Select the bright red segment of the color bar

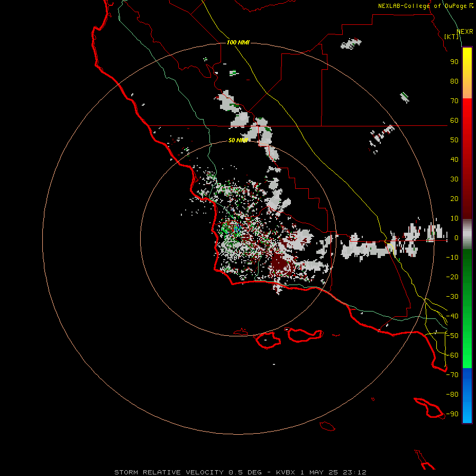467,111
